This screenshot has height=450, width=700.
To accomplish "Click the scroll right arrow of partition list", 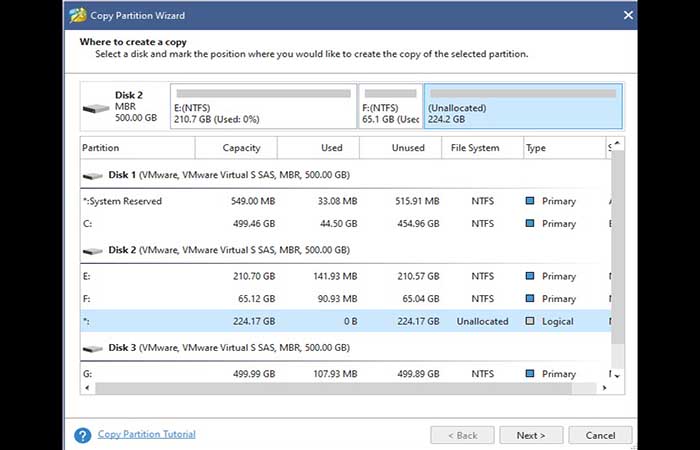I will pos(604,388).
